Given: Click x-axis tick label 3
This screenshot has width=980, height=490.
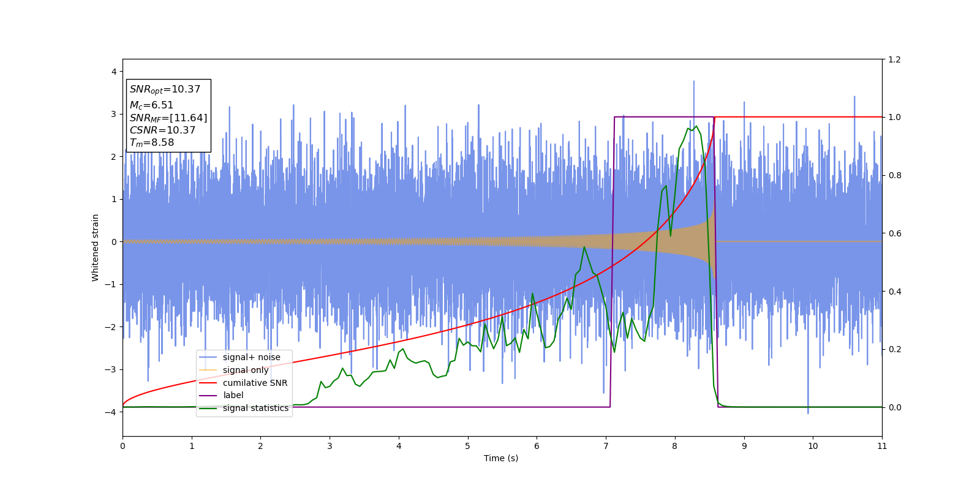Looking at the screenshot, I should coord(330,446).
